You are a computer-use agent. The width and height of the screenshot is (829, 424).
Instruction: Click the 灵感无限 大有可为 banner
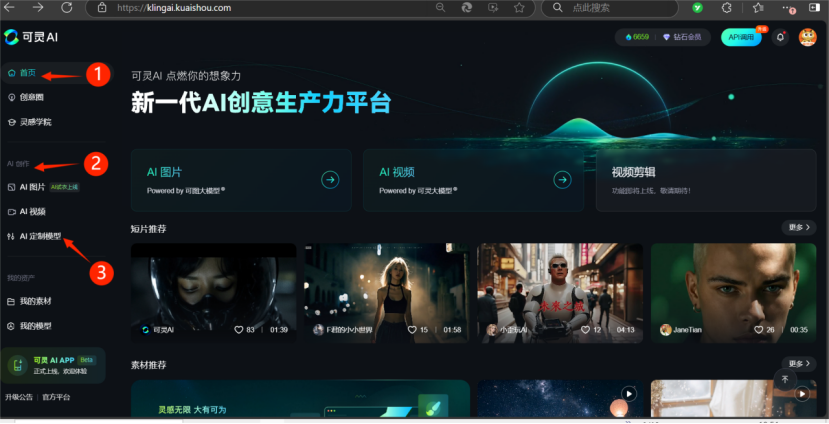[300, 398]
